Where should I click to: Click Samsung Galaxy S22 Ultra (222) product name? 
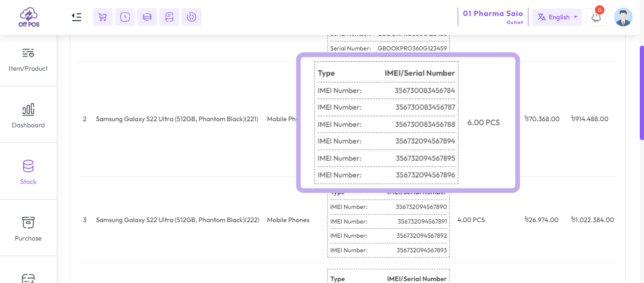pos(177,220)
